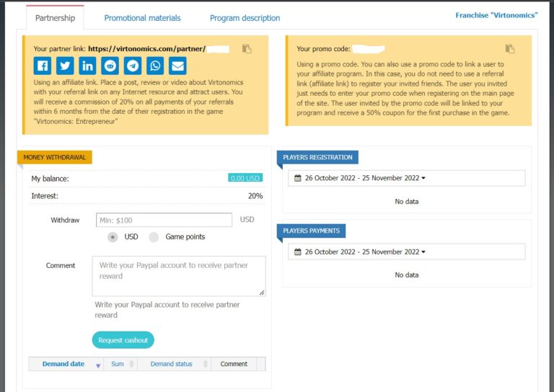Share partner link on LinkedIn

[87, 66]
